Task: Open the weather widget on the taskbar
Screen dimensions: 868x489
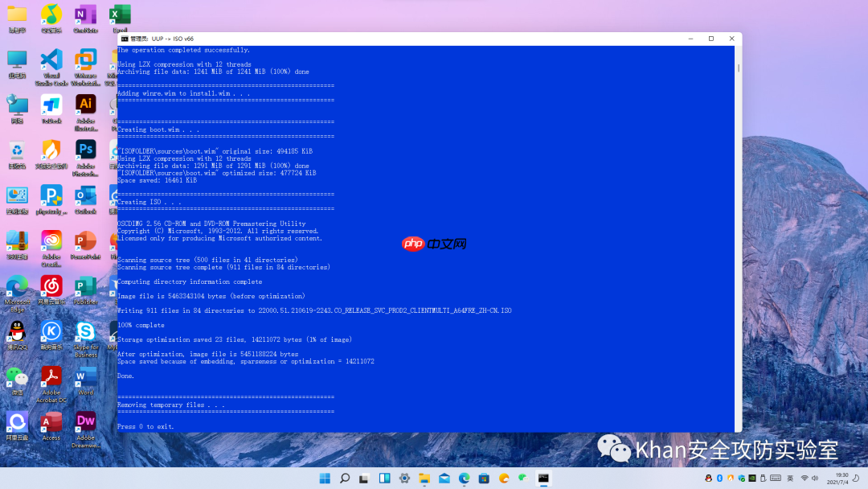Action: (x=505, y=477)
